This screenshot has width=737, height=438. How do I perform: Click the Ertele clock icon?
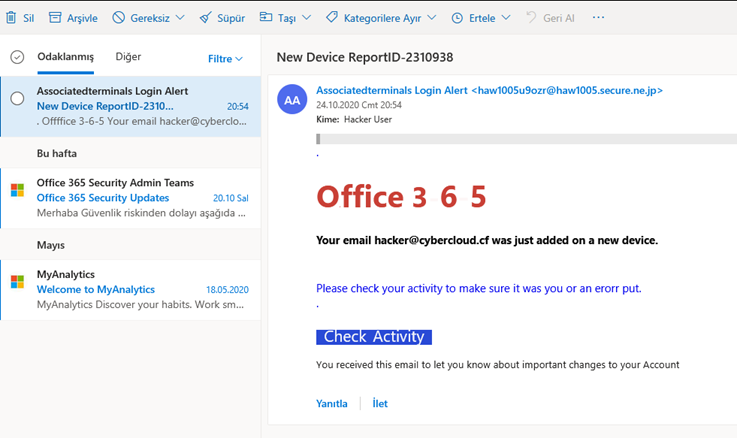click(x=457, y=18)
